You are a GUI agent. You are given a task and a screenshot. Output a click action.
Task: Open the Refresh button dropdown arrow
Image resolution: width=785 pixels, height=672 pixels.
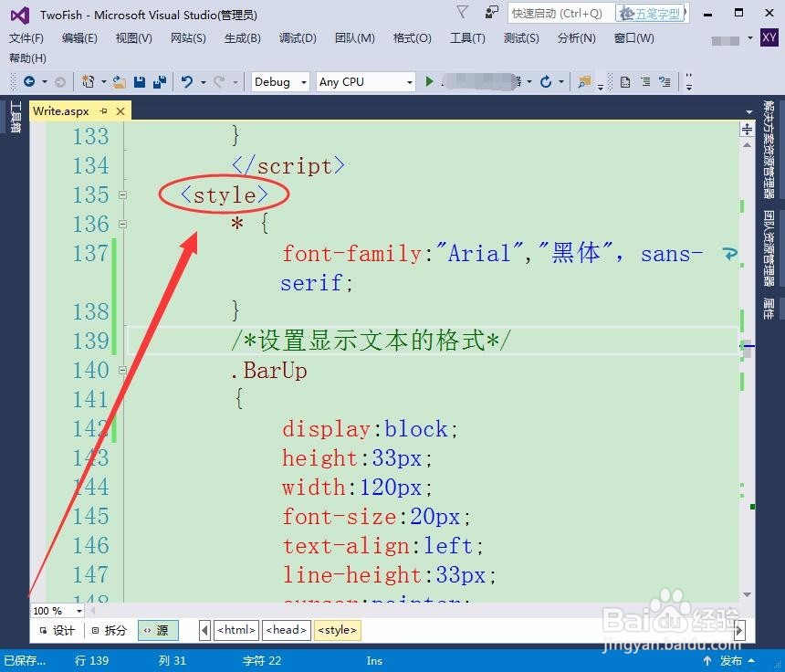point(561,81)
